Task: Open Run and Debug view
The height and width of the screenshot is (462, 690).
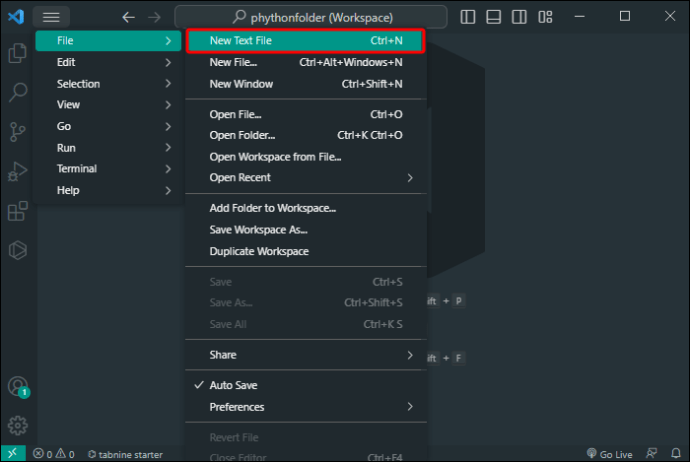Action: (x=18, y=171)
